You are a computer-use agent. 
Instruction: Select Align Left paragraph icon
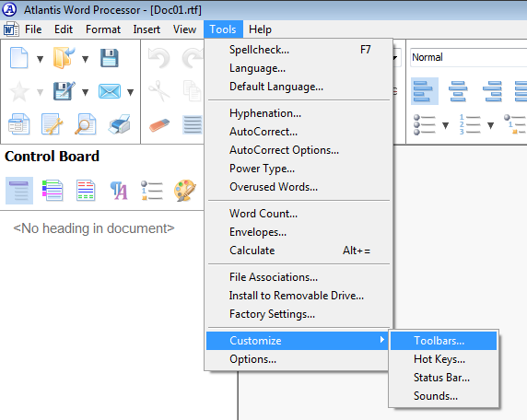tap(425, 91)
